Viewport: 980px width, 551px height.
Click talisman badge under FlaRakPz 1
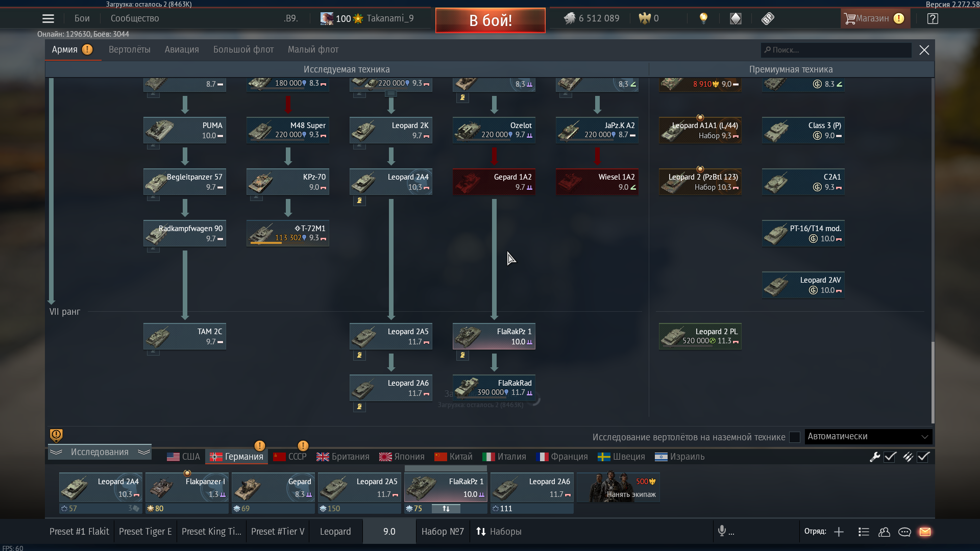tap(462, 356)
